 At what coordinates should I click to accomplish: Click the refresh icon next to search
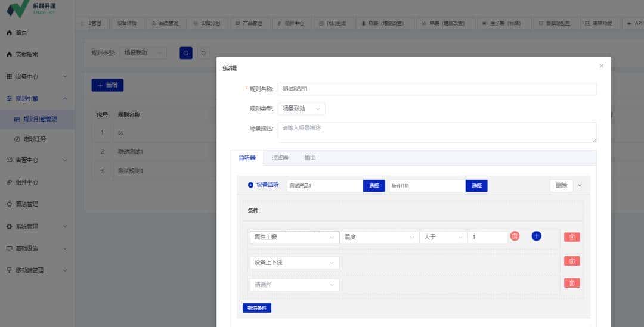(203, 53)
